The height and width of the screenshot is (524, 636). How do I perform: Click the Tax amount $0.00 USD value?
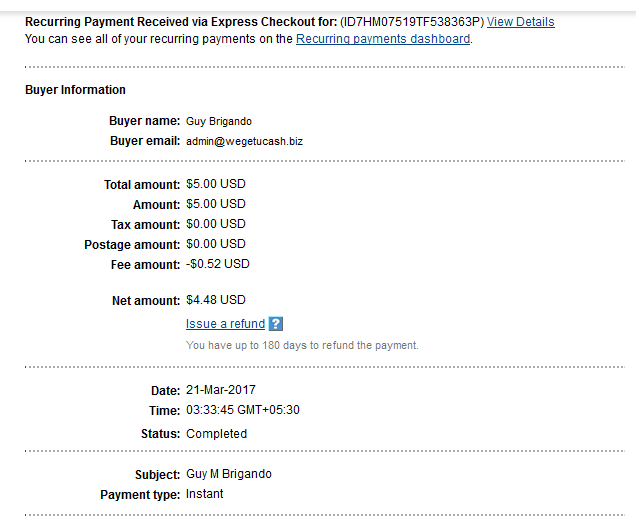tap(216, 224)
